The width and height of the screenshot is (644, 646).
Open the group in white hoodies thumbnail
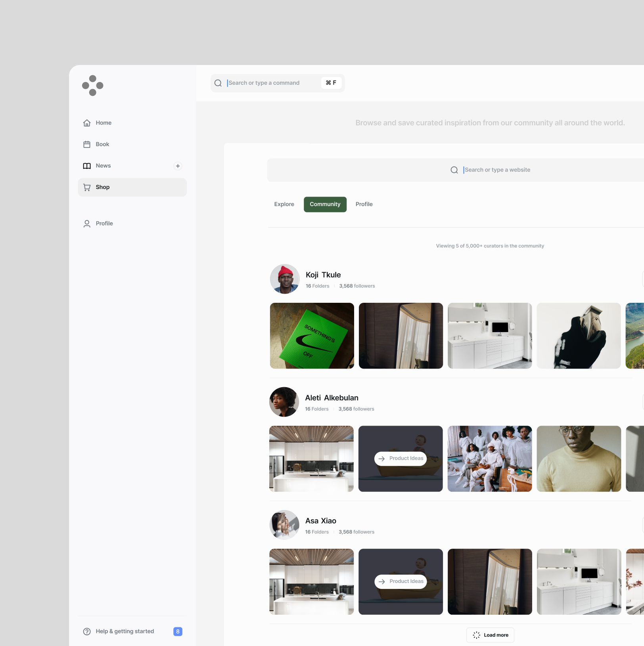click(490, 459)
